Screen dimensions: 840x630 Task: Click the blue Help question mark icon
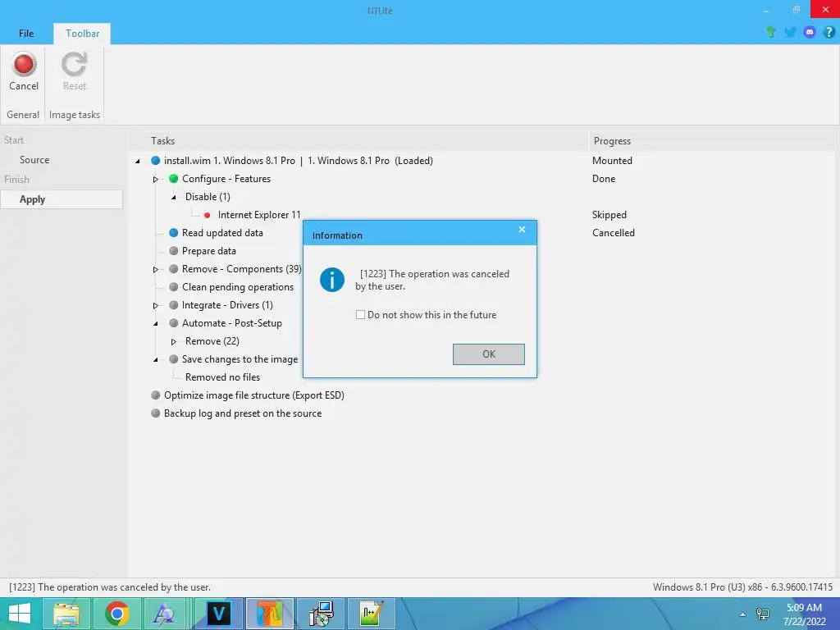point(829,32)
